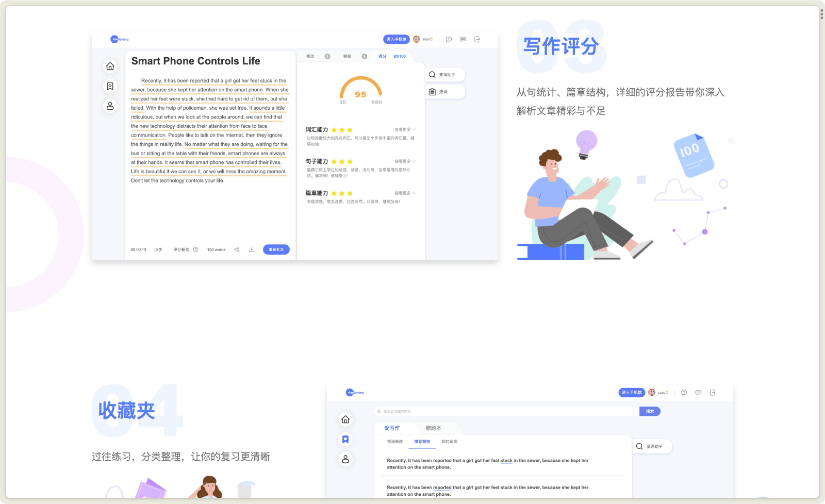Click the favorites search input field
825x504 pixels.
[x=506, y=411]
